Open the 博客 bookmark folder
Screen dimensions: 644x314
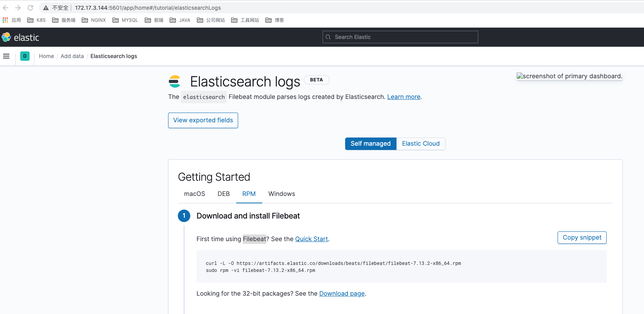(x=275, y=20)
